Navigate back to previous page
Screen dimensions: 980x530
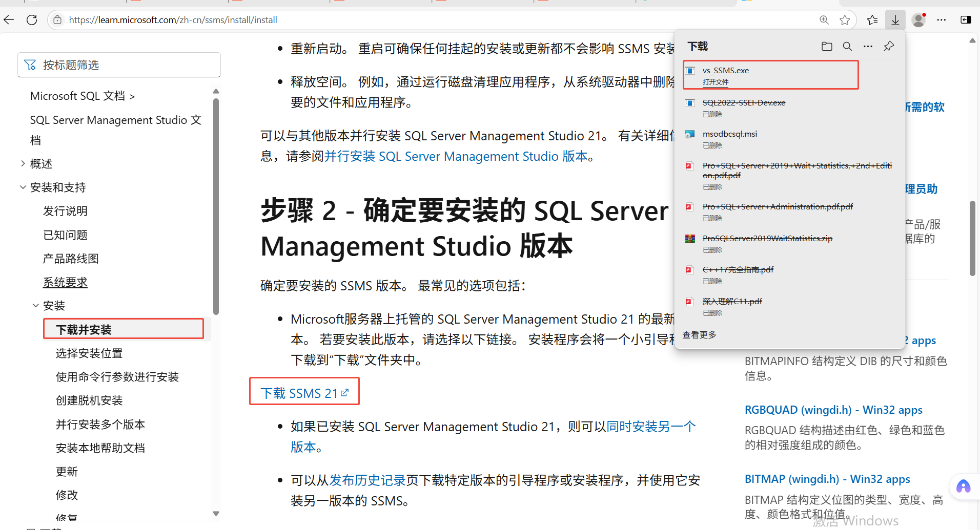(8, 19)
